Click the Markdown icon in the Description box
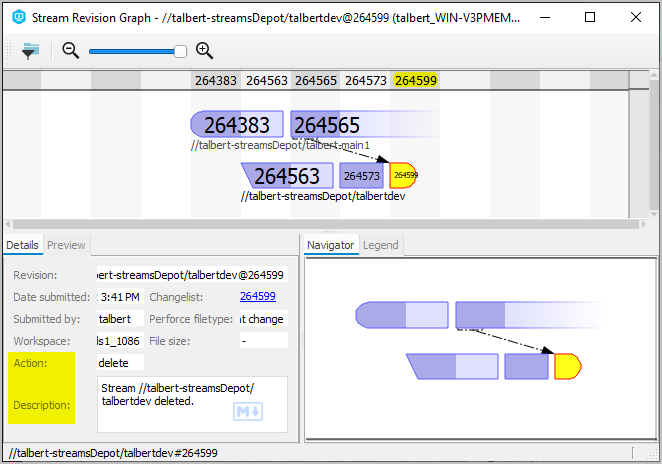This screenshot has height=464, width=662. 246,411
